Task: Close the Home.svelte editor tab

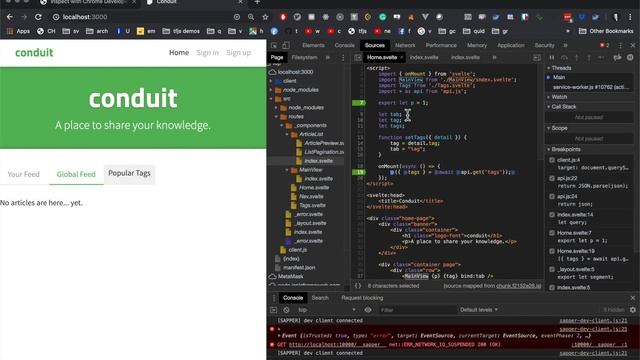Action: pyautogui.click(x=402, y=58)
